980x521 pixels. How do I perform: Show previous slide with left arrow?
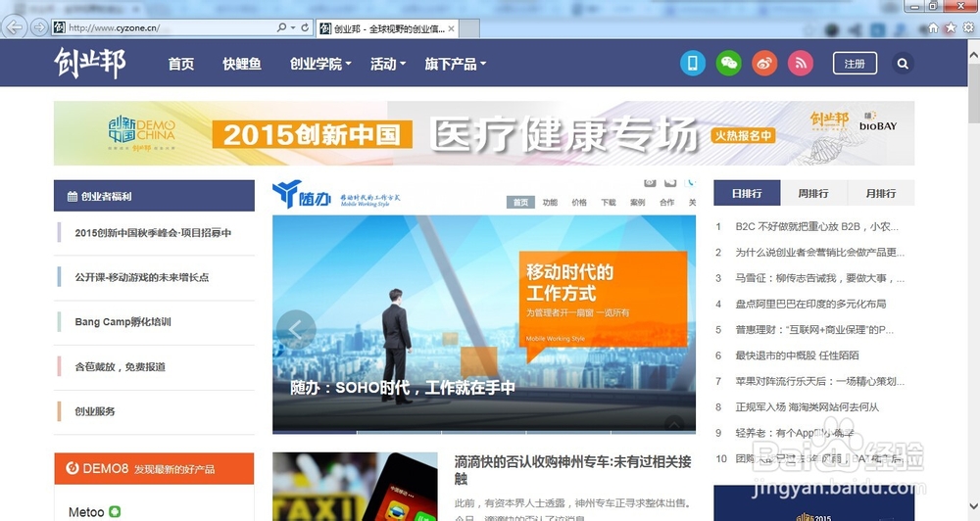[296, 329]
